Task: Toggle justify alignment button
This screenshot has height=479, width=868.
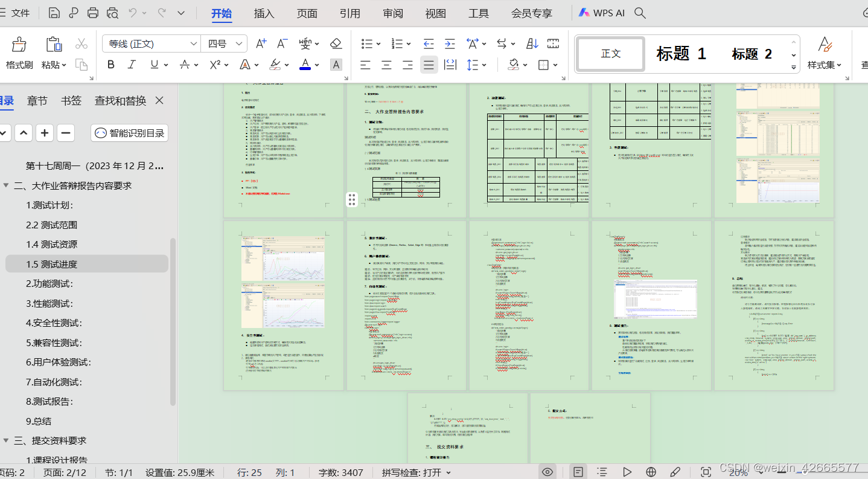Action: pos(429,65)
